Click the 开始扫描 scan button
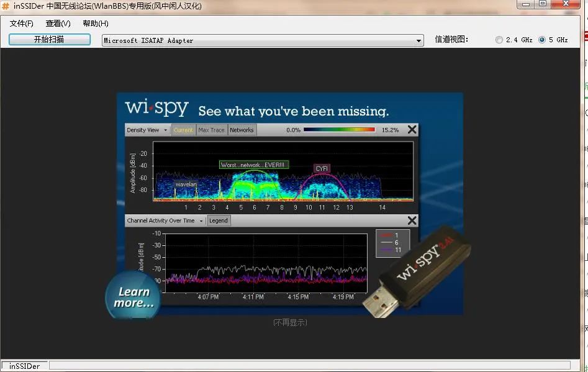The image size is (588, 372). click(50, 39)
